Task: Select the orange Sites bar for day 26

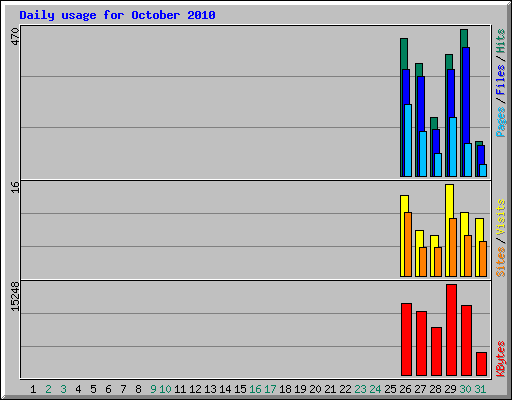Action: [x=408, y=244]
